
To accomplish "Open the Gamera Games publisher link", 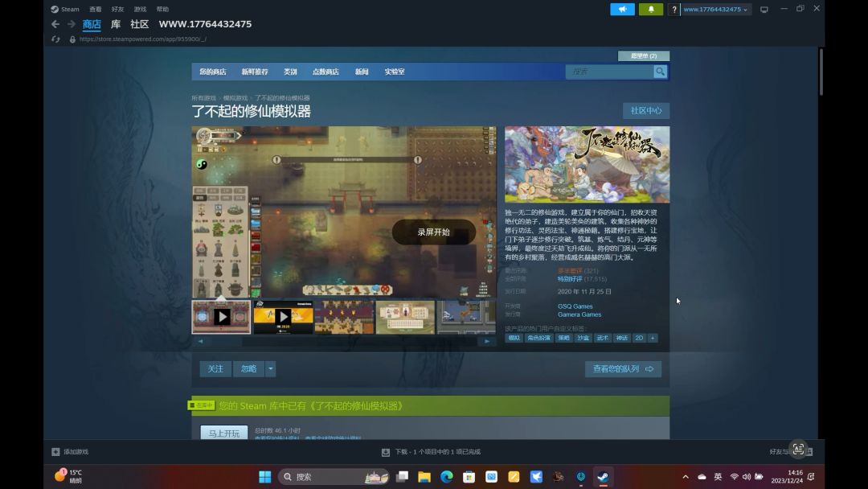I will click(x=579, y=314).
